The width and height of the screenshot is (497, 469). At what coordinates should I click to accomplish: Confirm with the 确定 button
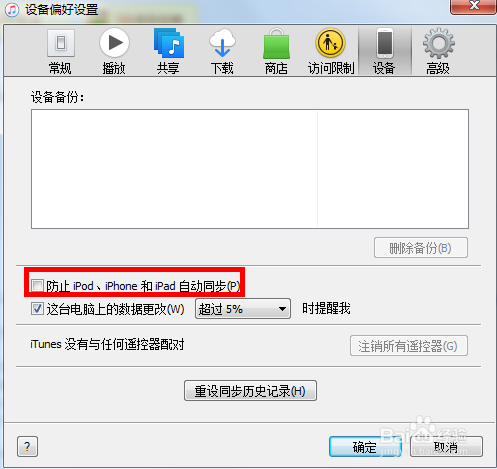[x=365, y=447]
